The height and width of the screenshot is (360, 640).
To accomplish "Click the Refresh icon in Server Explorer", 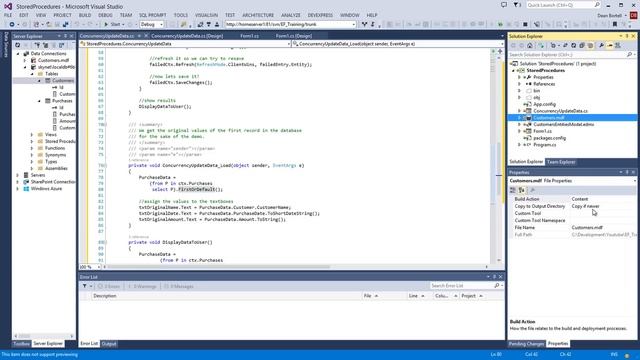I will point(18,45).
